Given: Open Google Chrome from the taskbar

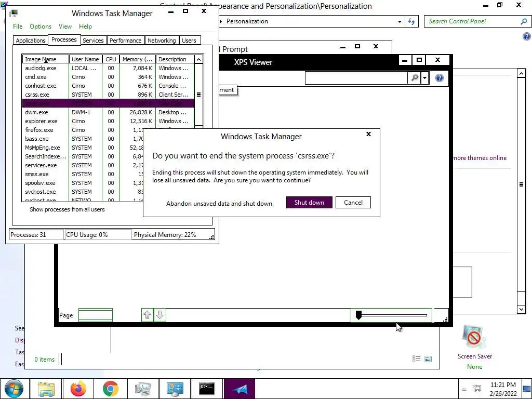Looking at the screenshot, I should coord(111,389).
